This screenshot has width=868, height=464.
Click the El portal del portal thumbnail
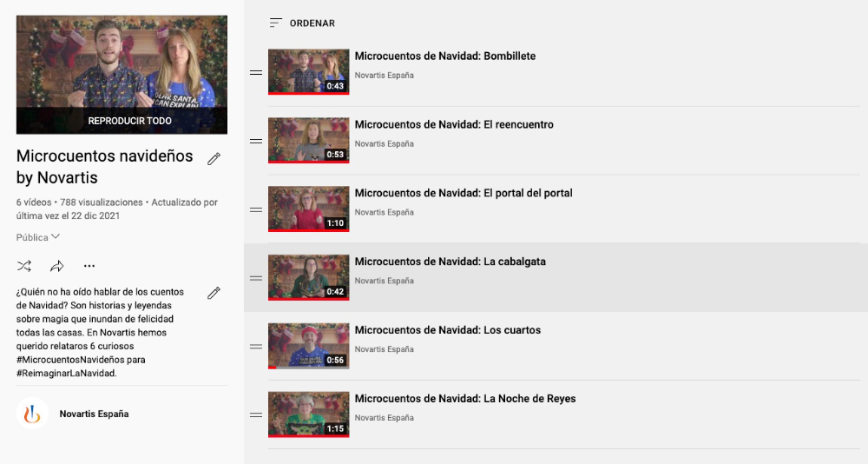coord(309,209)
